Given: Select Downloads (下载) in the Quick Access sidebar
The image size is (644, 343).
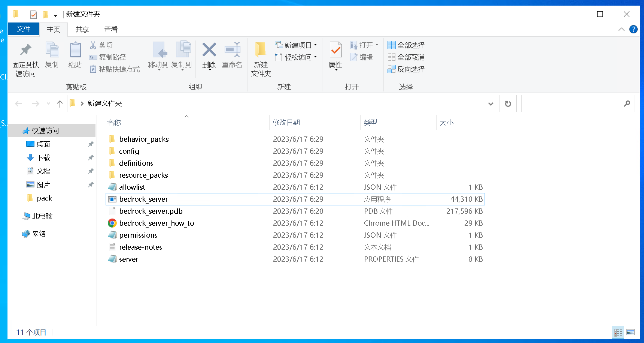Looking at the screenshot, I should tap(43, 158).
